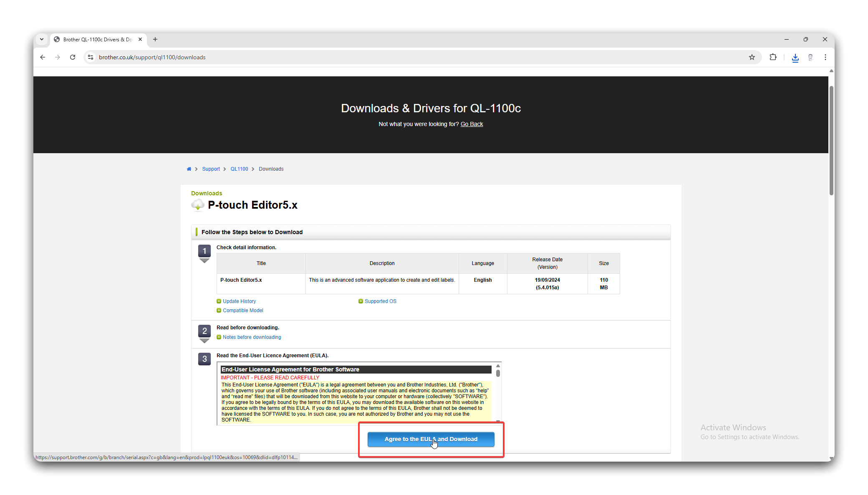Open the tab search dropdown arrow

[x=42, y=39]
